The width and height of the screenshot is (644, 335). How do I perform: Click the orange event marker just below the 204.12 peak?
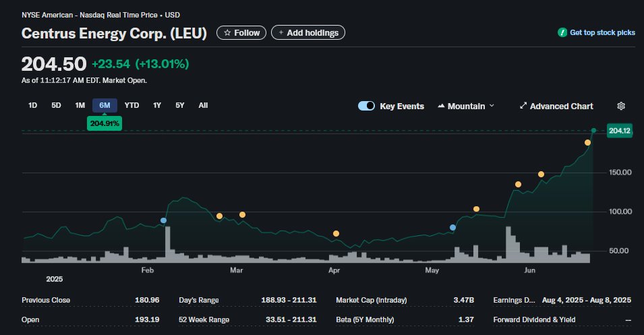click(x=588, y=142)
